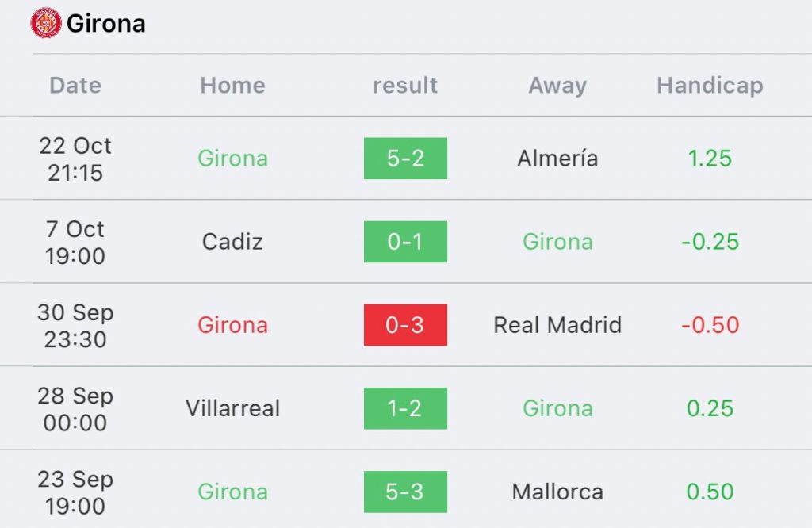Open the 0-1 result at Cadiz
This screenshot has width=812, height=528.
click(x=405, y=242)
